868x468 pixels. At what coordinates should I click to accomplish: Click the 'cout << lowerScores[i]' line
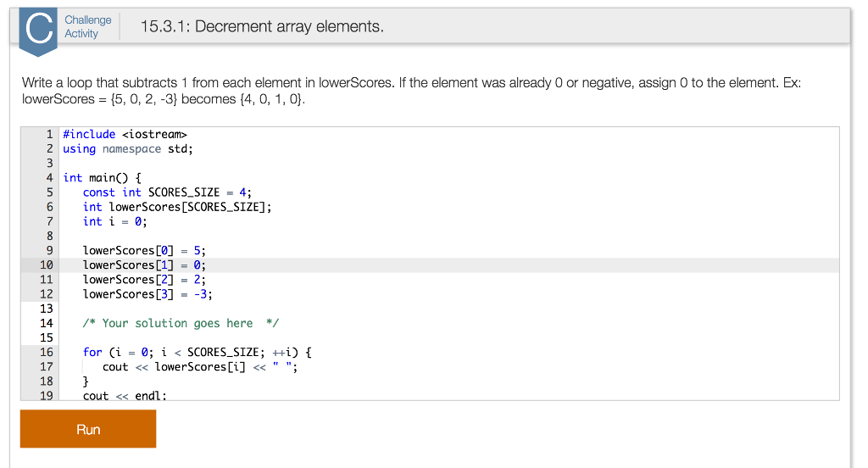(200, 366)
